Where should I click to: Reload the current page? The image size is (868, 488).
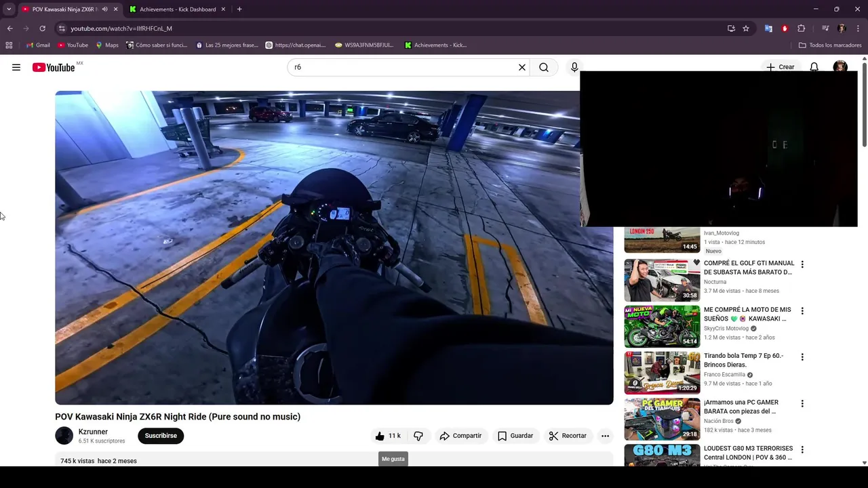click(x=42, y=28)
